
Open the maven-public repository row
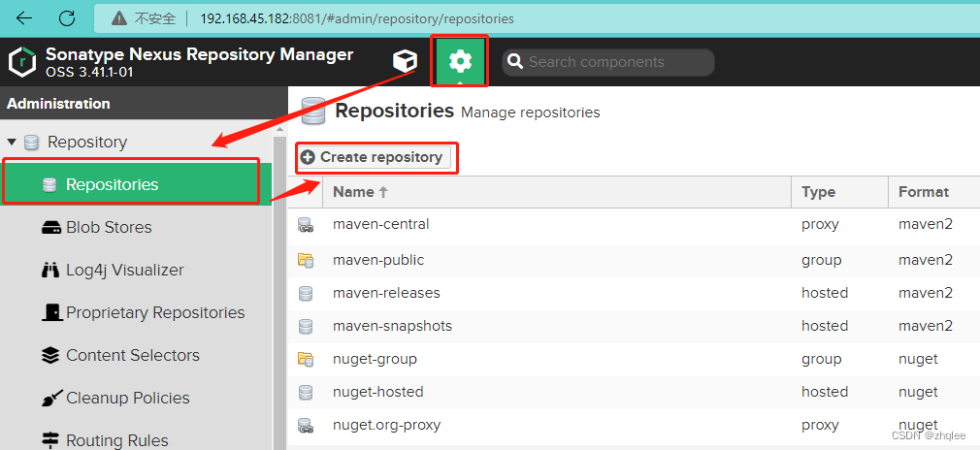(634, 260)
